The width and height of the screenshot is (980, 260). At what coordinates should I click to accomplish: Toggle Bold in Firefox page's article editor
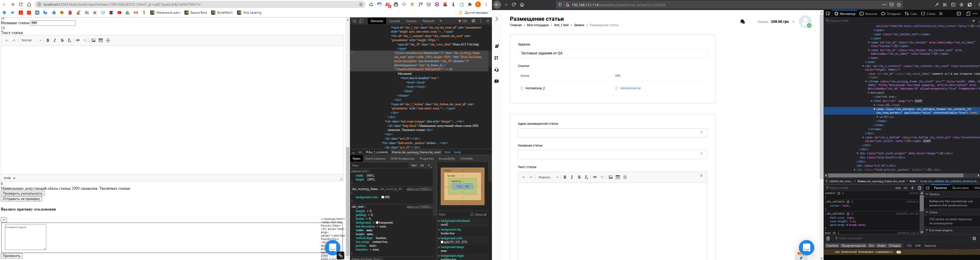pyautogui.click(x=565, y=177)
